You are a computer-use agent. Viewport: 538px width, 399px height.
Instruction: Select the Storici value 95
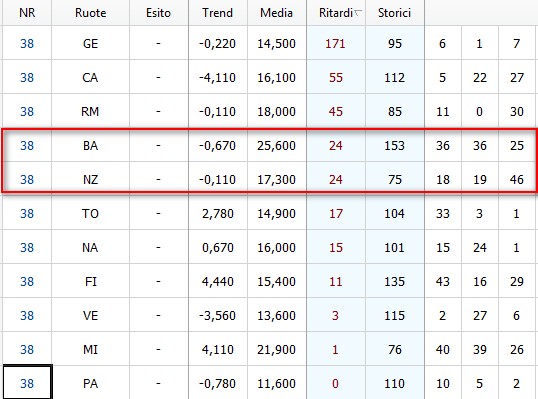tap(395, 44)
